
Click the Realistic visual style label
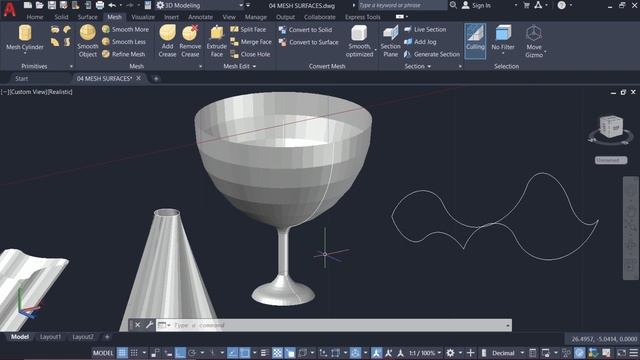(60, 92)
